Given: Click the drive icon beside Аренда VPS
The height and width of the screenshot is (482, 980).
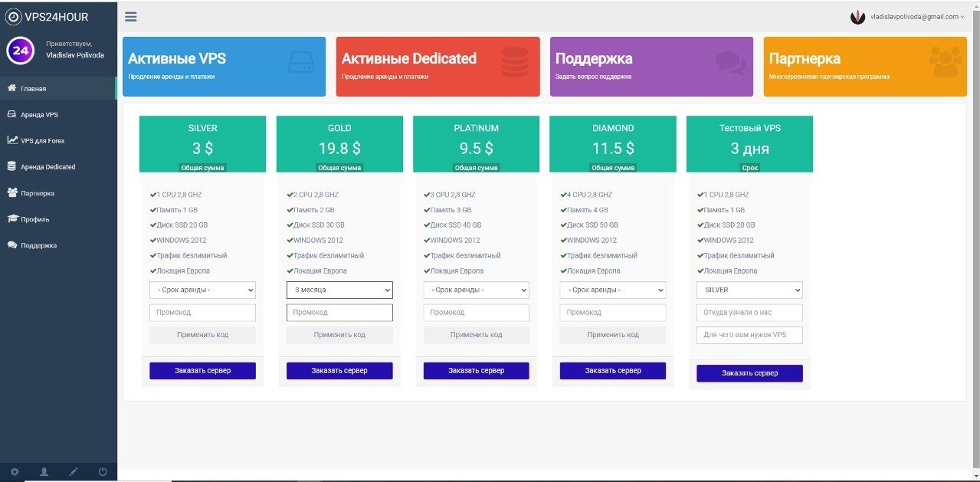Looking at the screenshot, I should (11, 114).
